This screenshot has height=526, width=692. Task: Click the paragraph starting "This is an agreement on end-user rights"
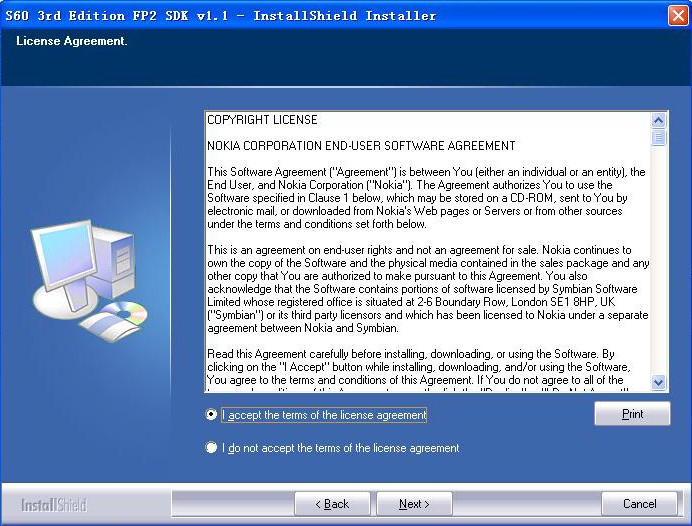(428, 289)
